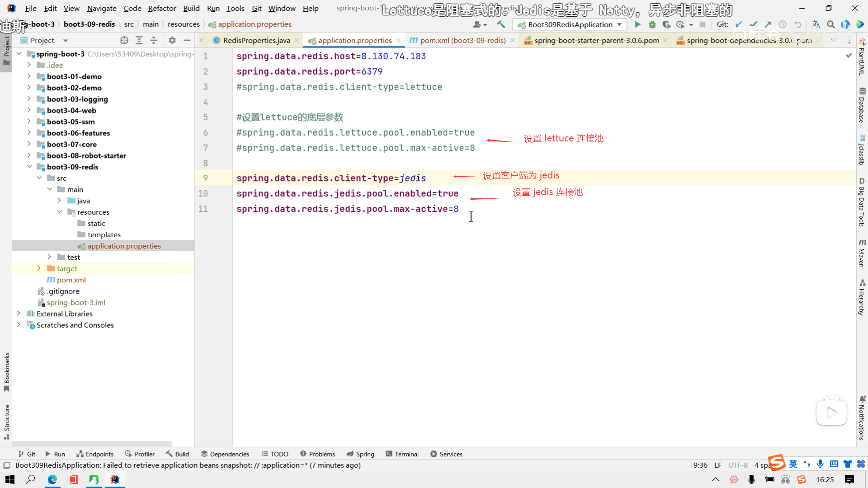
Task: Toggle the Database tool window
Action: 862,106
